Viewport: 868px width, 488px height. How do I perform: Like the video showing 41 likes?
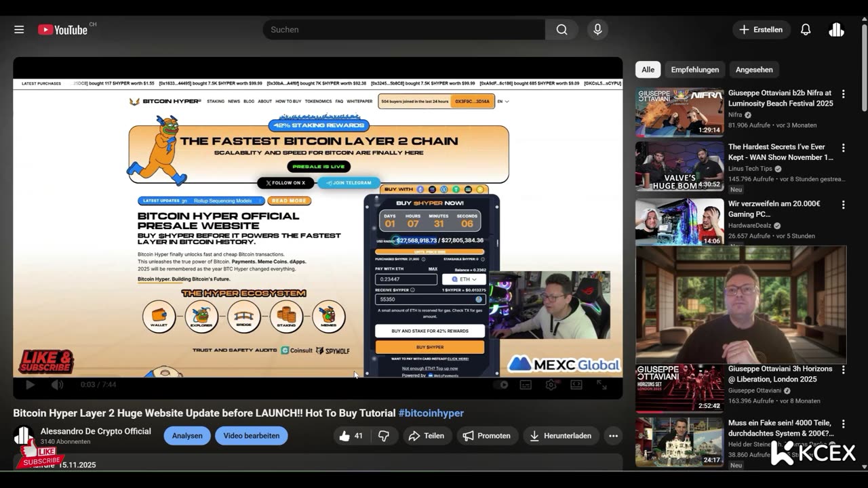(351, 436)
